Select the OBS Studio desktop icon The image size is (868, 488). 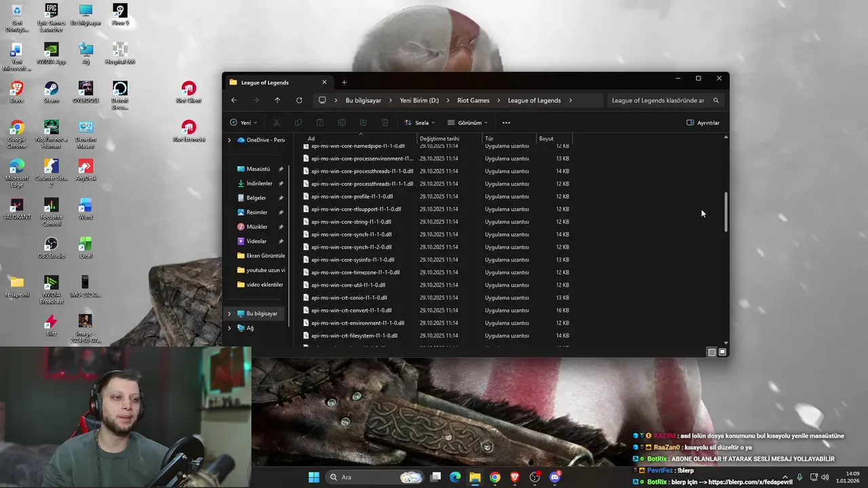[51, 247]
